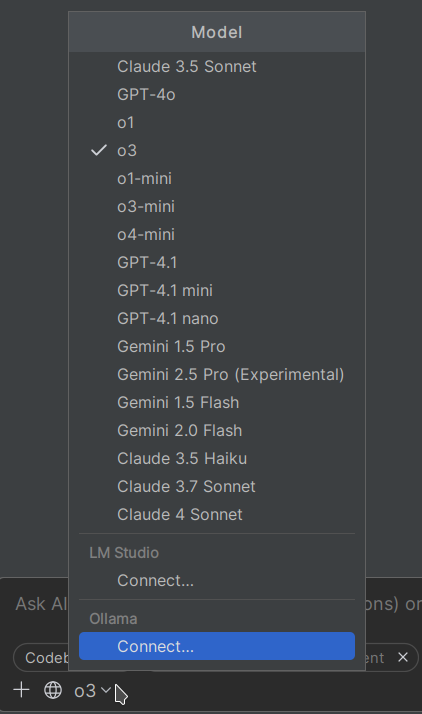Click highlighted Connect... under Ollama
Image resolution: width=422 pixels, height=714 pixels.
coord(217,646)
